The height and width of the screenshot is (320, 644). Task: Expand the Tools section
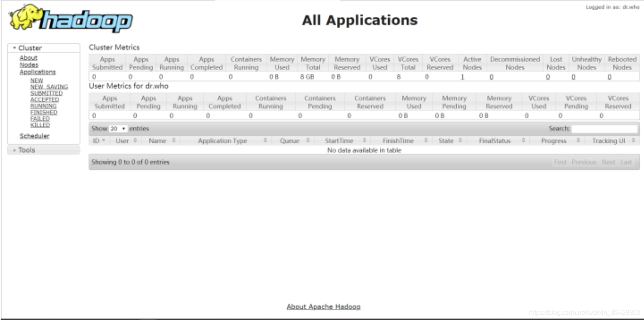pos(43,150)
